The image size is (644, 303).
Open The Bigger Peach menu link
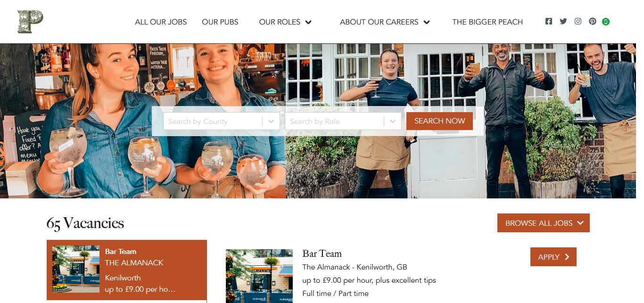click(487, 22)
